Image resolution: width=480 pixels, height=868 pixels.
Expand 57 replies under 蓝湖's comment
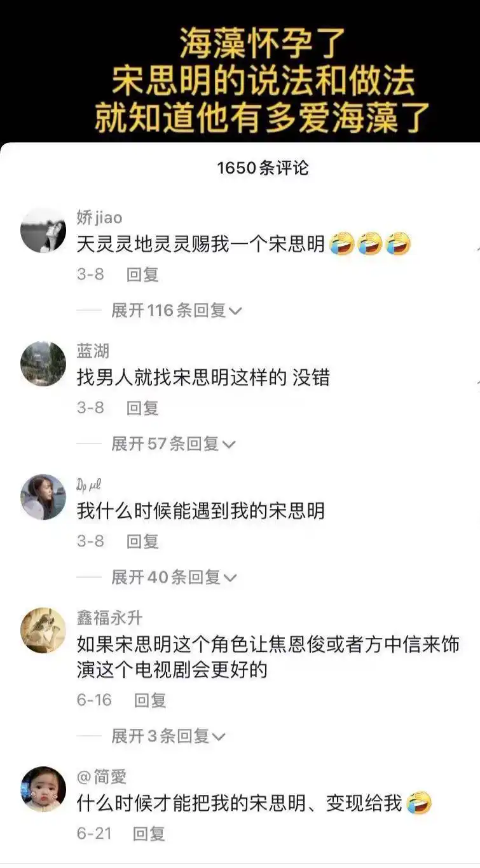click(x=173, y=444)
